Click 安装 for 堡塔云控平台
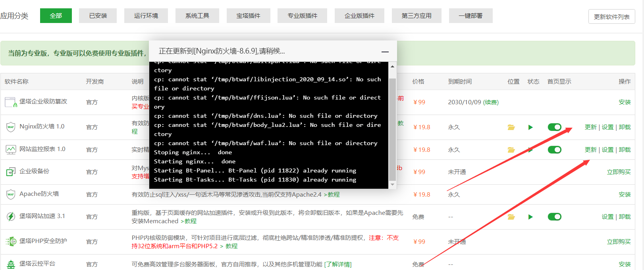This screenshot has width=644, height=270. (625, 264)
